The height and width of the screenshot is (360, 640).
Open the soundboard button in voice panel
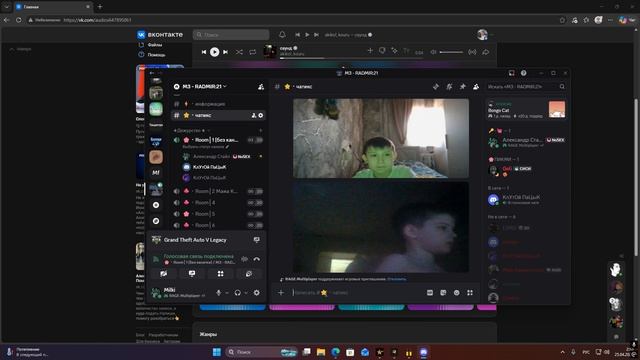(249, 274)
